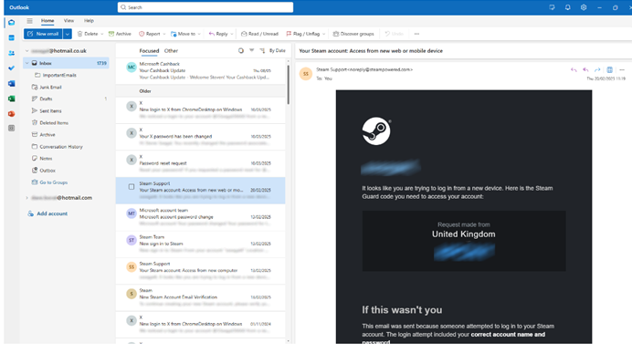Image resolution: width=632 pixels, height=364 pixels.
Task: Open New Steam Account Email Verification message
Action: (x=200, y=297)
